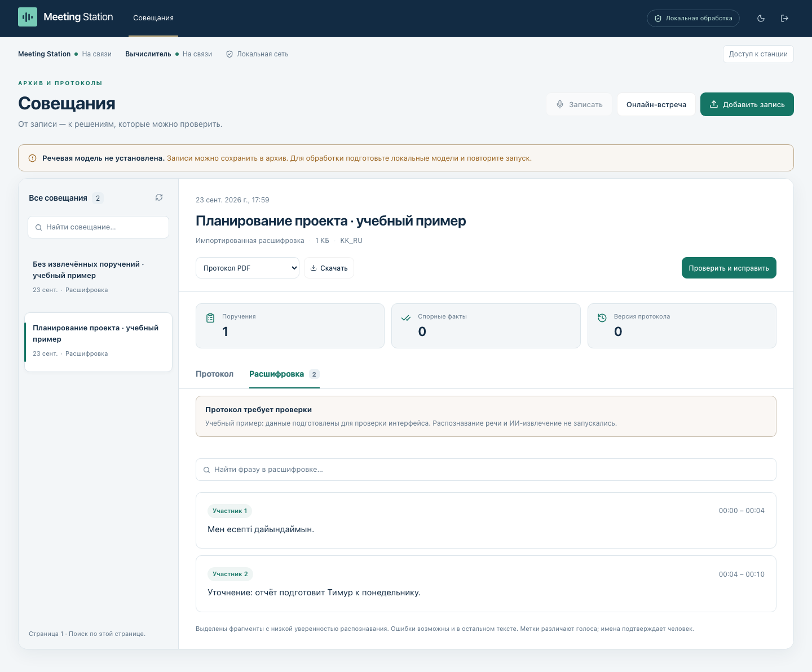
Task: Toggle dark mode with the moon icon
Action: point(761,18)
